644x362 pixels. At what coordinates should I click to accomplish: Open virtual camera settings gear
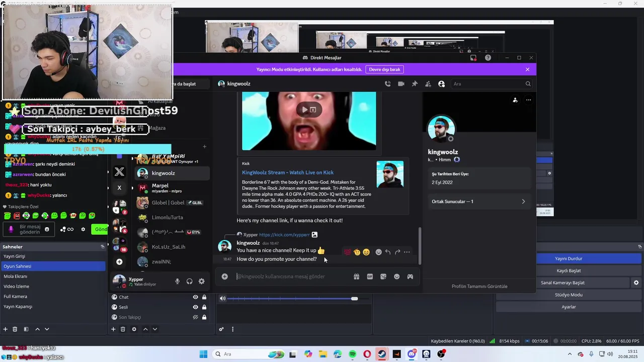tap(636, 283)
